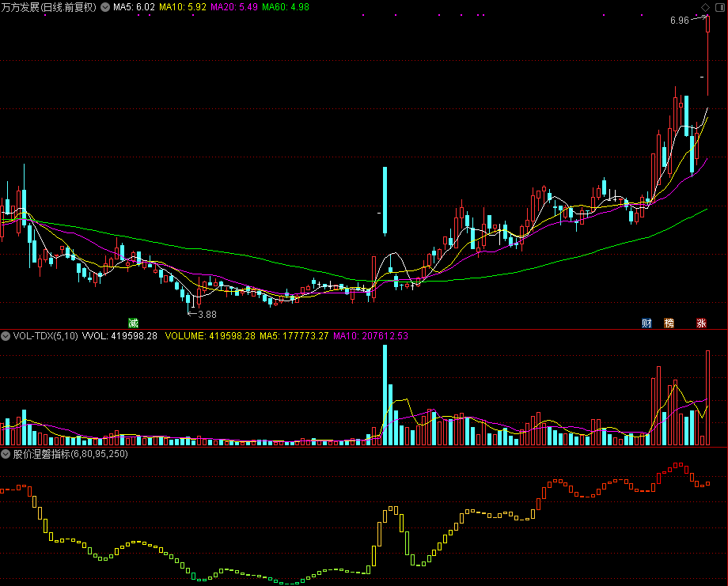Expand the VOL-TDX indicator dropdown arrow

pyautogui.click(x=6, y=336)
